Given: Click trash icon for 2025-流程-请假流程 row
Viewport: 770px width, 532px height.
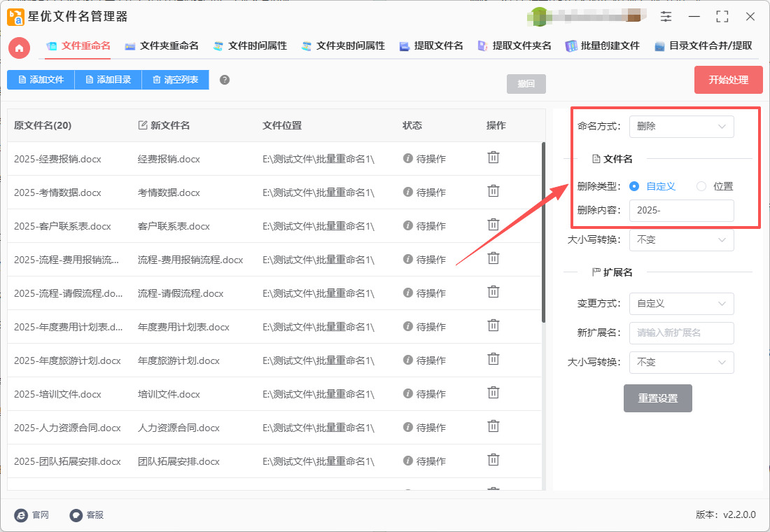Looking at the screenshot, I should [x=493, y=292].
